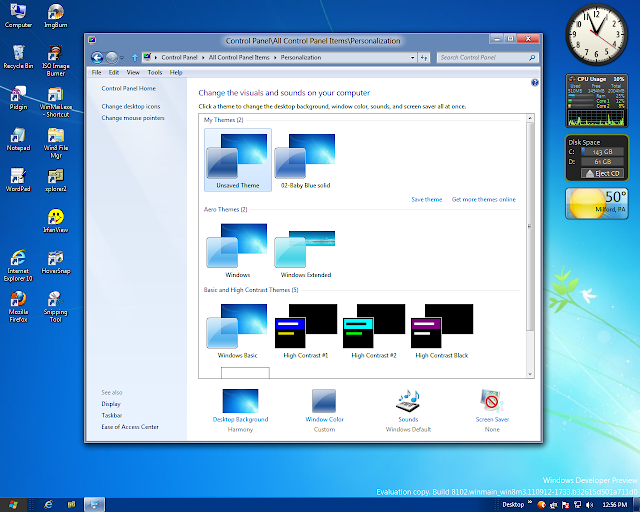
Task: Select the Pidgin desktop icon
Action: tap(18, 98)
